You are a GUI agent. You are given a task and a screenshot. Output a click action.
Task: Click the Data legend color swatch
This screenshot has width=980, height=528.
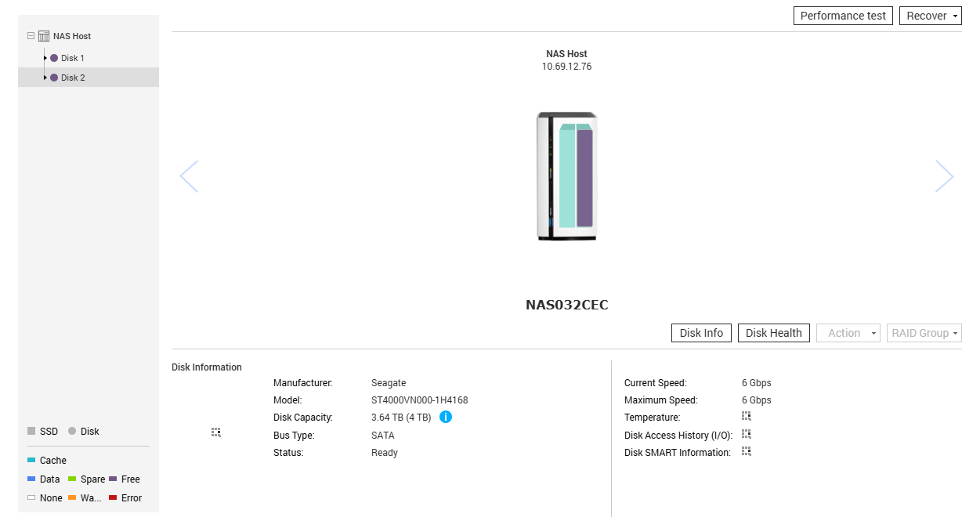click(31, 479)
